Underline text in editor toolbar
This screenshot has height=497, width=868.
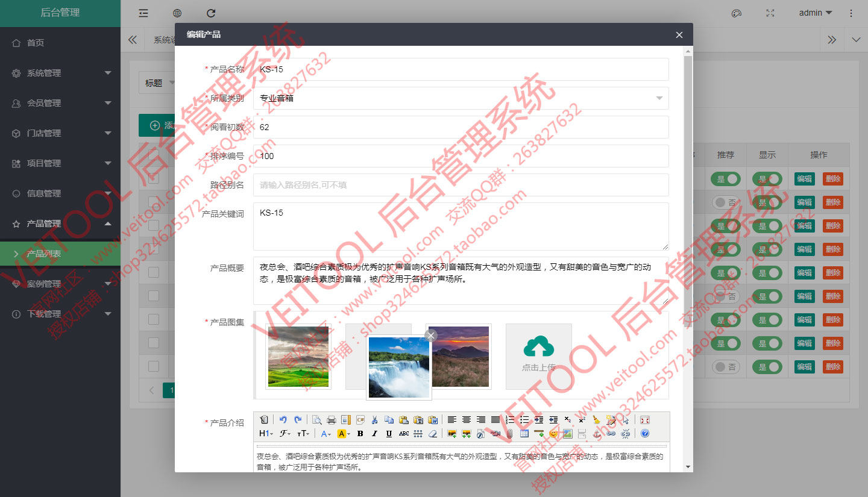point(389,433)
